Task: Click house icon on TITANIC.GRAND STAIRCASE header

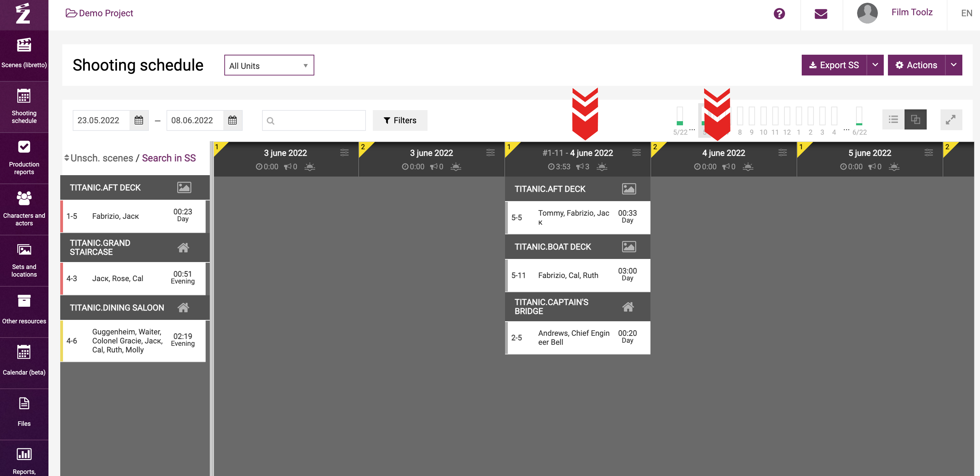Action: click(183, 248)
